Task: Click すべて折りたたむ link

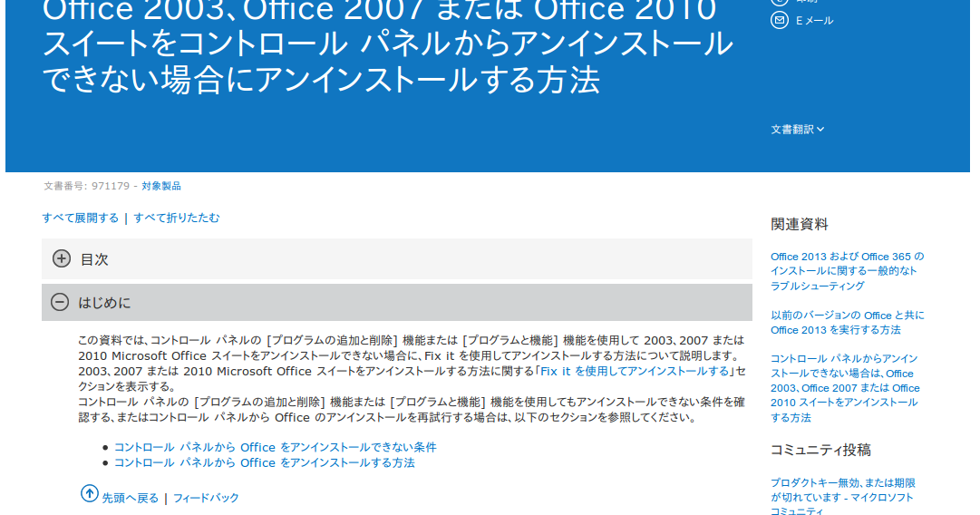Action: click(x=176, y=218)
